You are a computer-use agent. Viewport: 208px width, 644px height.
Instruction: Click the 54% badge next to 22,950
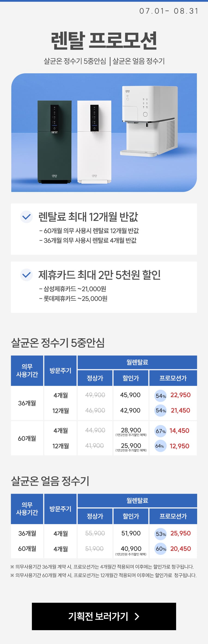161,396
